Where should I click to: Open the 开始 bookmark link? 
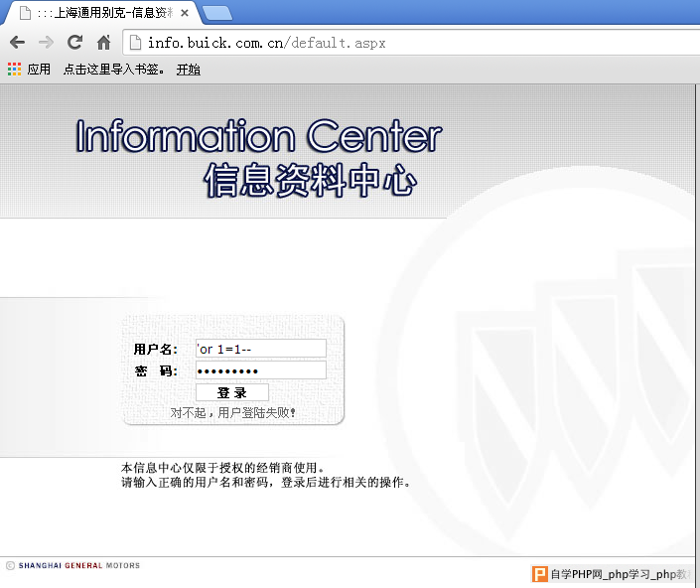189,70
